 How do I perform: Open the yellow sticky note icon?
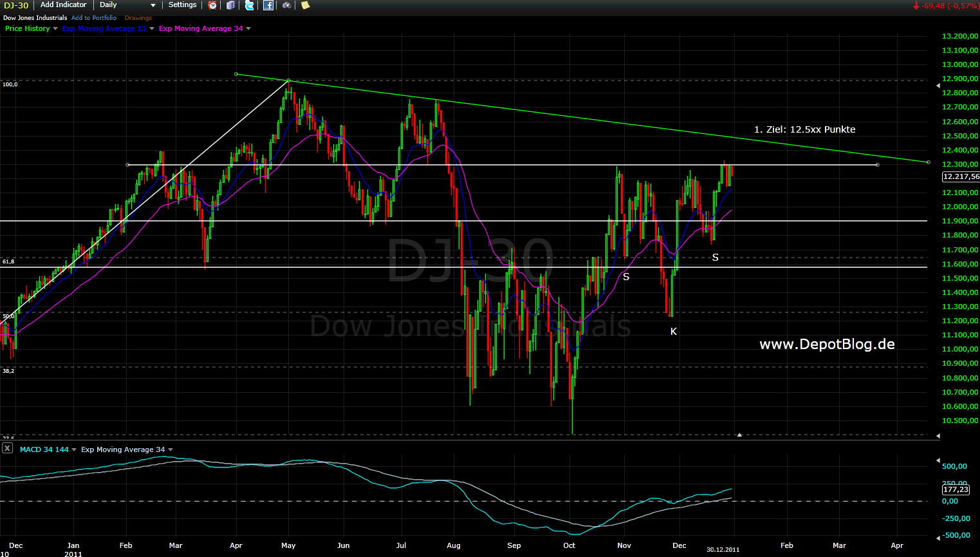tap(306, 5)
